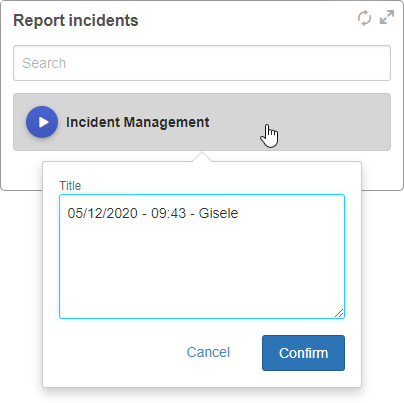
Task: Click the 05/12/2020 date in Title text
Action: point(103,213)
